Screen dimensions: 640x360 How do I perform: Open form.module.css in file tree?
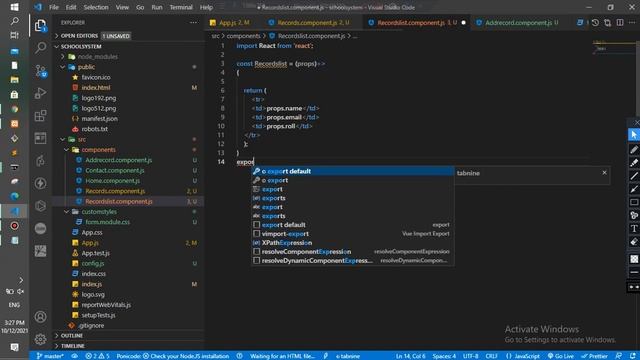point(107,222)
